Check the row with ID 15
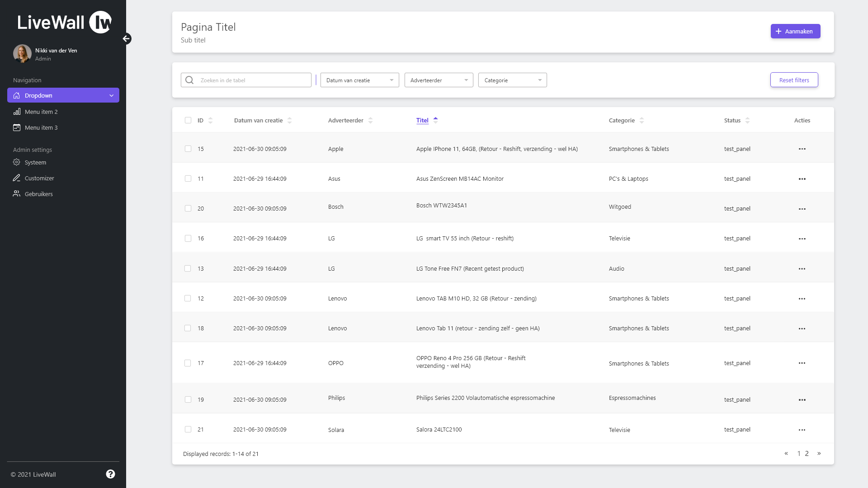 (x=188, y=149)
